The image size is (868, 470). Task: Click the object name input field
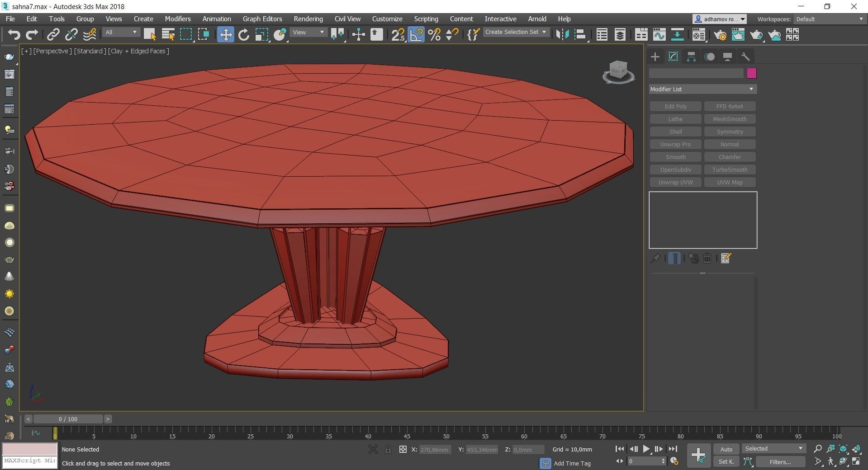coord(696,73)
